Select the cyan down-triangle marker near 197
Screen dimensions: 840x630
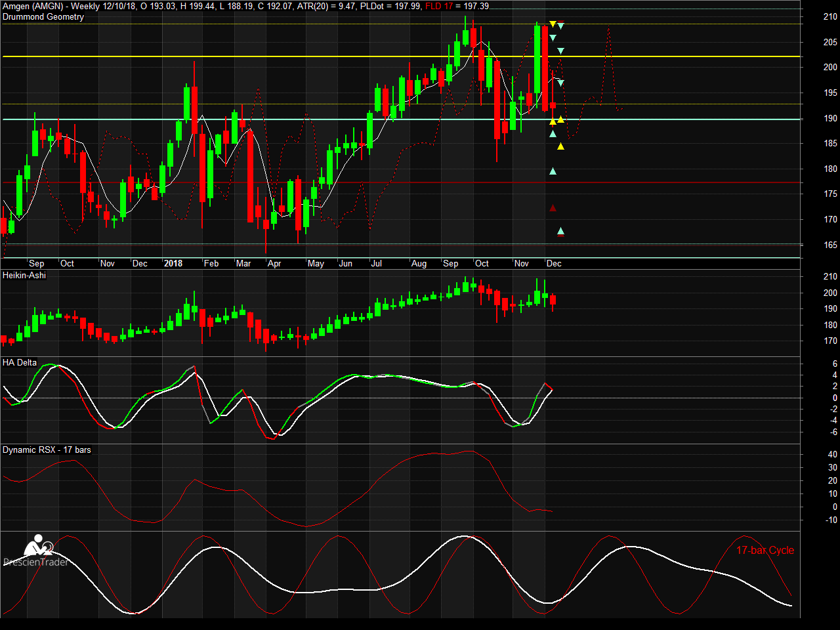click(560, 83)
